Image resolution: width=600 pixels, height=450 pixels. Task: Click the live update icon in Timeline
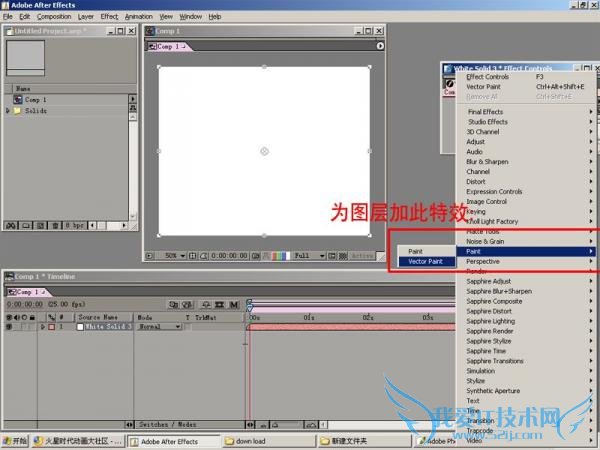coord(173,305)
